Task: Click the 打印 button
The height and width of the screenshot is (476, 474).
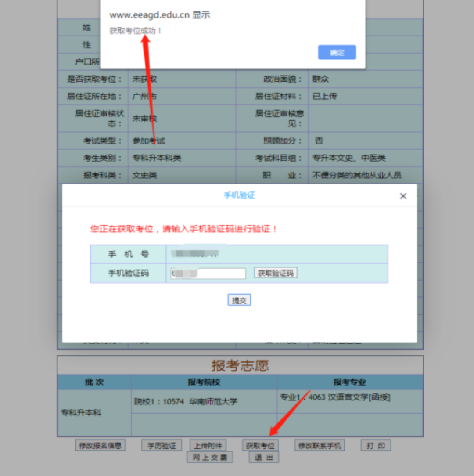Action: 376,445
